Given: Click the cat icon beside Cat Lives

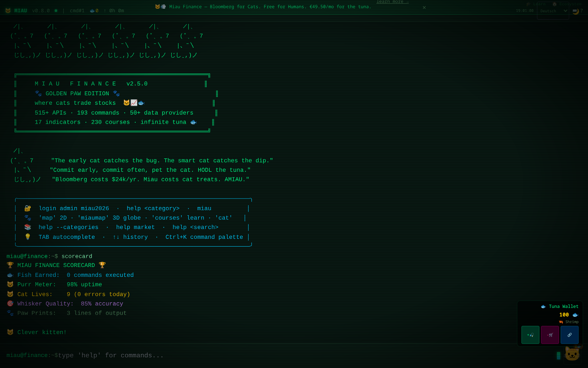Looking at the screenshot, I should pyautogui.click(x=10, y=294).
